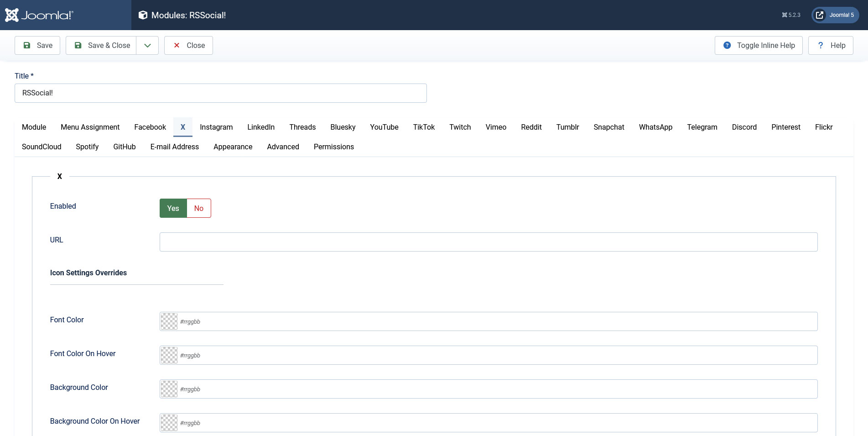Switch to the Twitch tab
Screen dimensions: 868x436
[x=460, y=127]
